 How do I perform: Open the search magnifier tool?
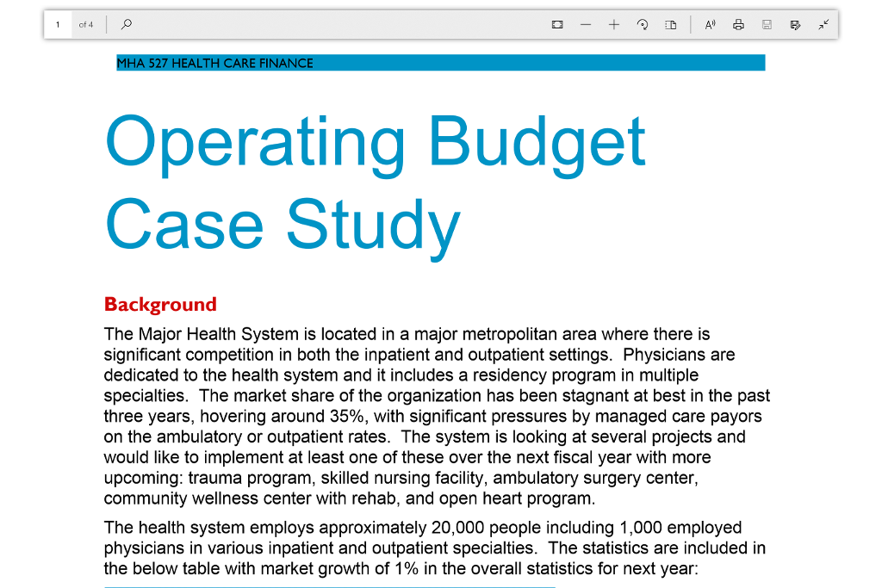coord(126,24)
